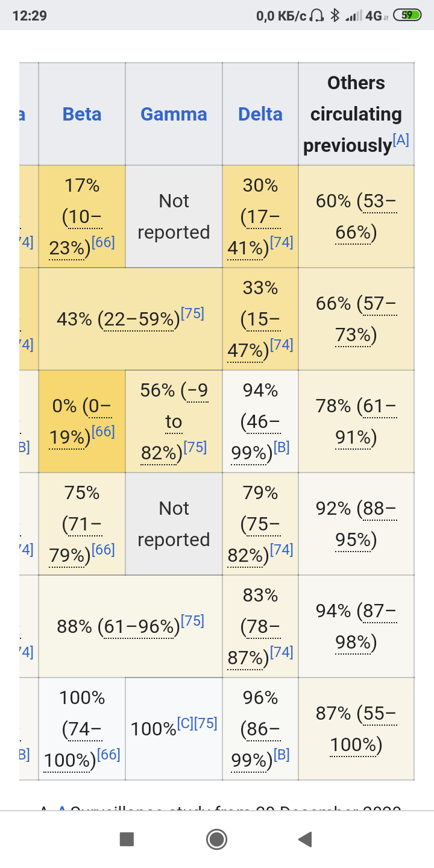Tap the headphones status icon
The image size is (434, 868).
[317, 16]
